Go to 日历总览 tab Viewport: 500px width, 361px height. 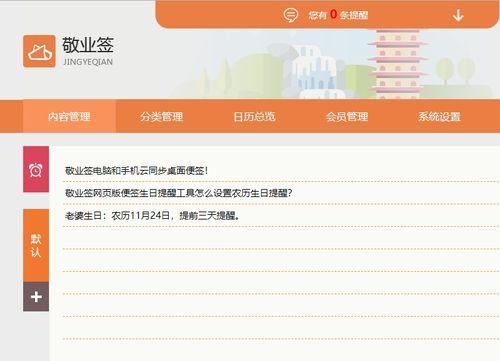(254, 117)
